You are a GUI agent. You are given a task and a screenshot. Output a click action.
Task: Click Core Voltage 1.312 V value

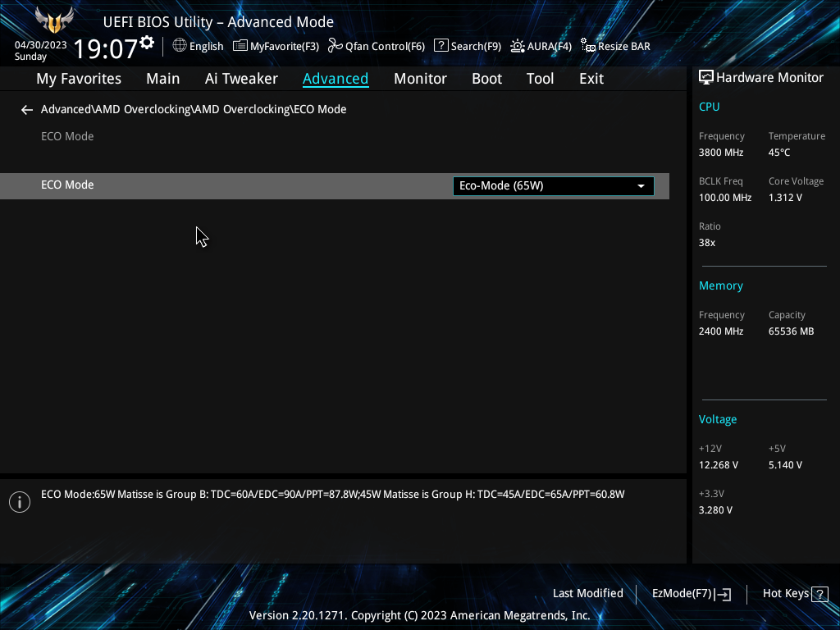[785, 198]
